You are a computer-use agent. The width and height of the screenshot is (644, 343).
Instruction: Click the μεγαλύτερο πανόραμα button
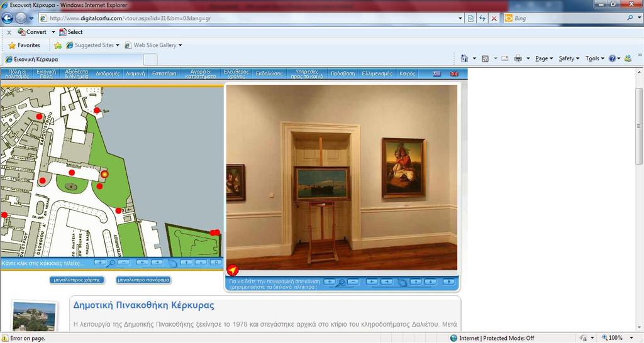143,280
